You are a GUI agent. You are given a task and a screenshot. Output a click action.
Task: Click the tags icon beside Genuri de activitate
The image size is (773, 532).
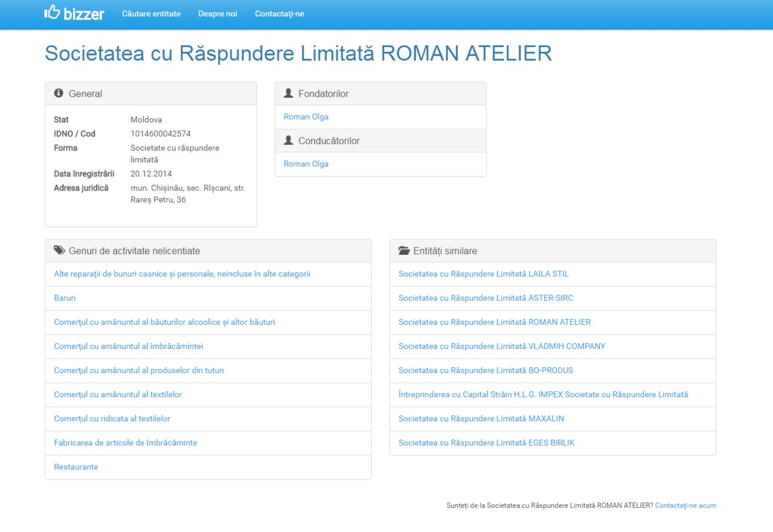[59, 250]
